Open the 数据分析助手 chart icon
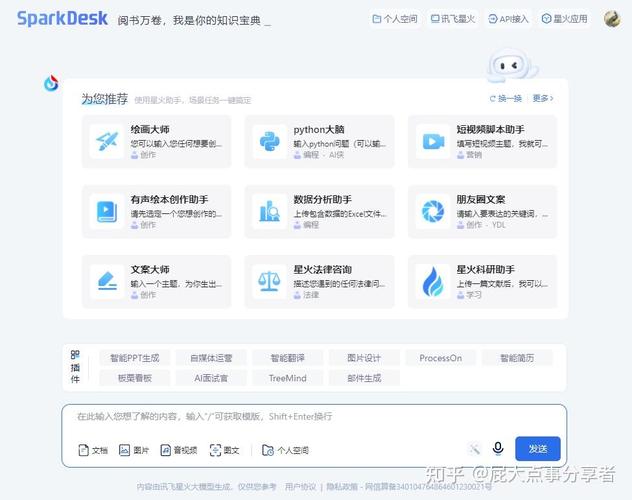Viewport: 632px width, 500px height. click(x=270, y=211)
